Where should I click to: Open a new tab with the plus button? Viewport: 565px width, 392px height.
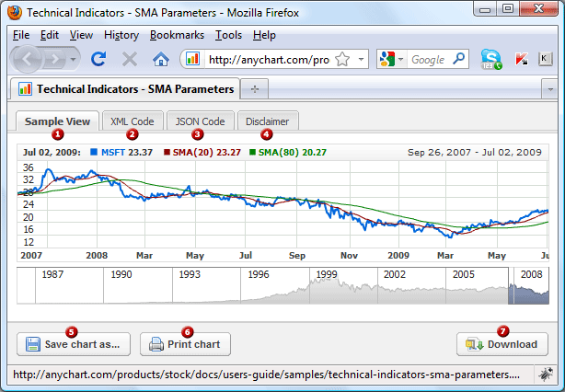(254, 89)
